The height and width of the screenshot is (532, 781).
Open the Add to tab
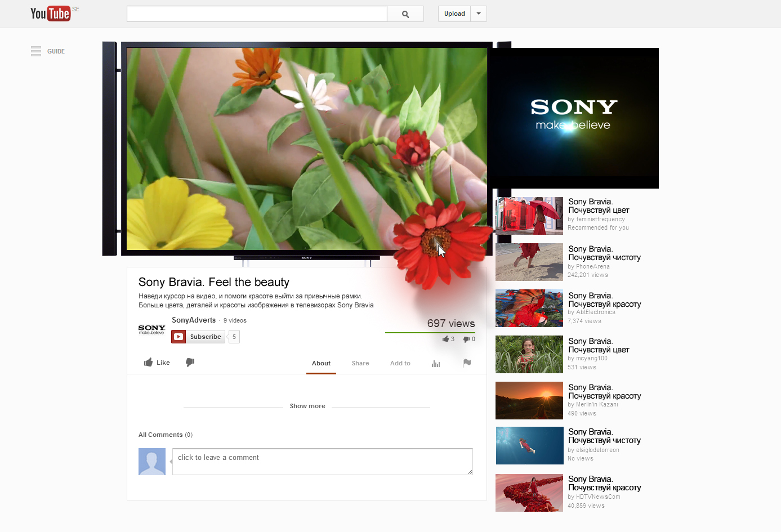[400, 363]
